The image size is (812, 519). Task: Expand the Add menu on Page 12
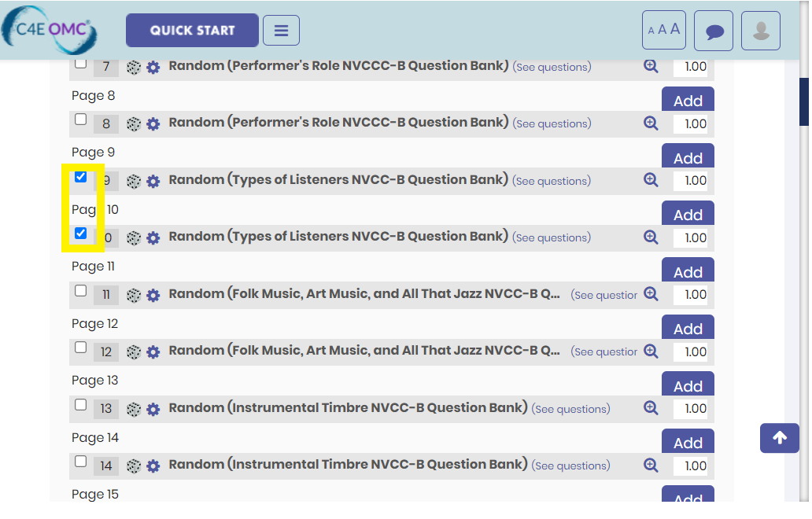pos(688,328)
